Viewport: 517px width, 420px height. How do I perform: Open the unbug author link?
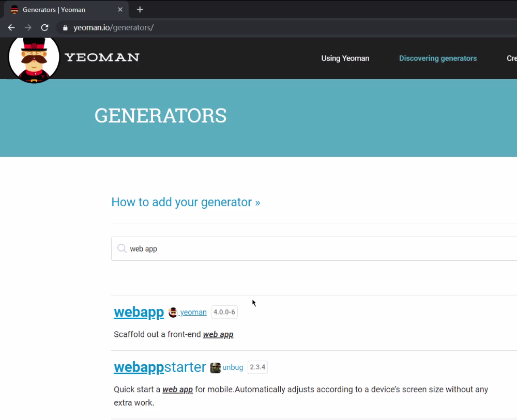point(233,367)
